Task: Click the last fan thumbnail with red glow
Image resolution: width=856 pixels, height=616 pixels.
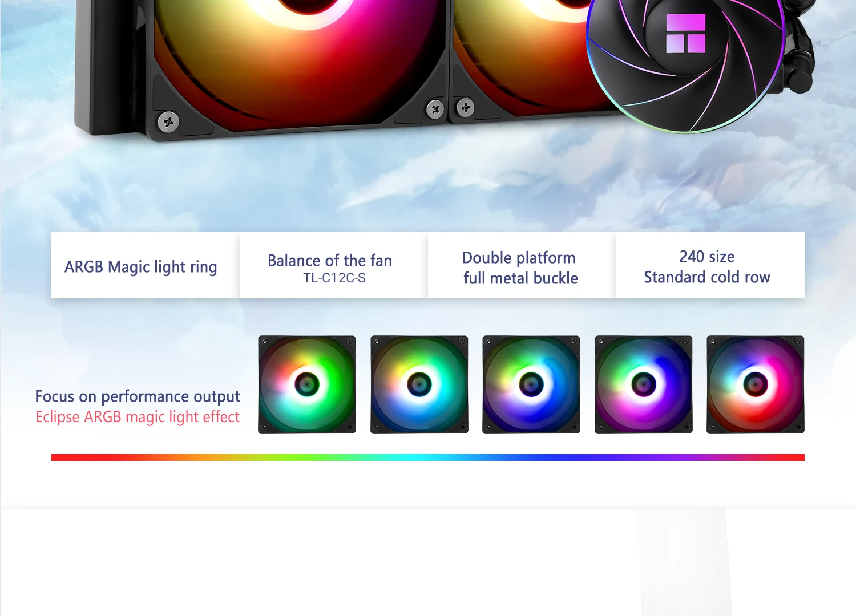Action: (756, 384)
